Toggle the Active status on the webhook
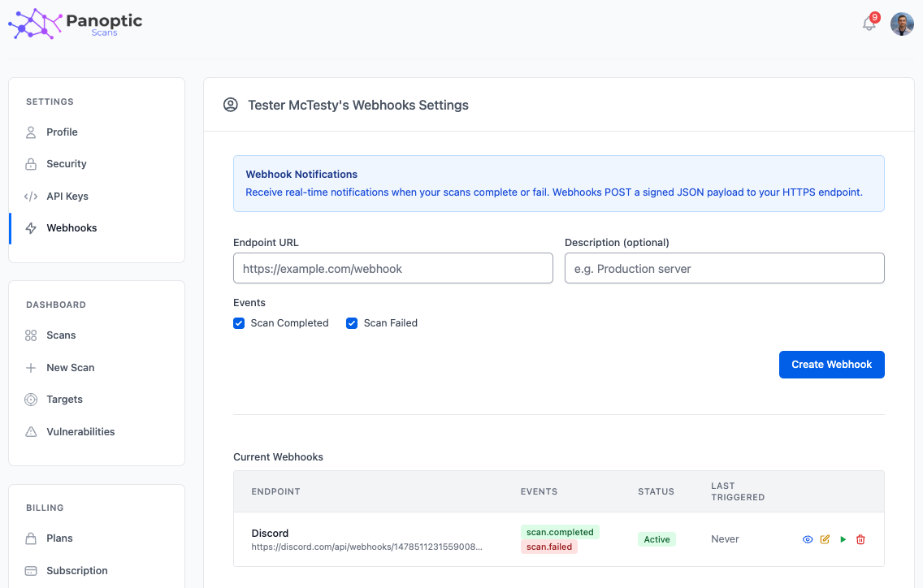This screenshot has height=588, width=923. [656, 538]
